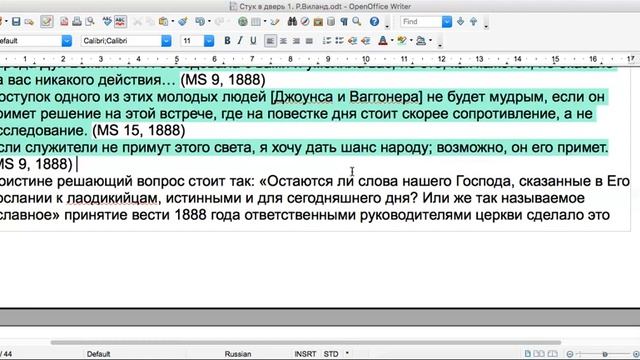This screenshot has height=360, width=640.
Task: Click Russian language in status bar
Action: point(238,354)
